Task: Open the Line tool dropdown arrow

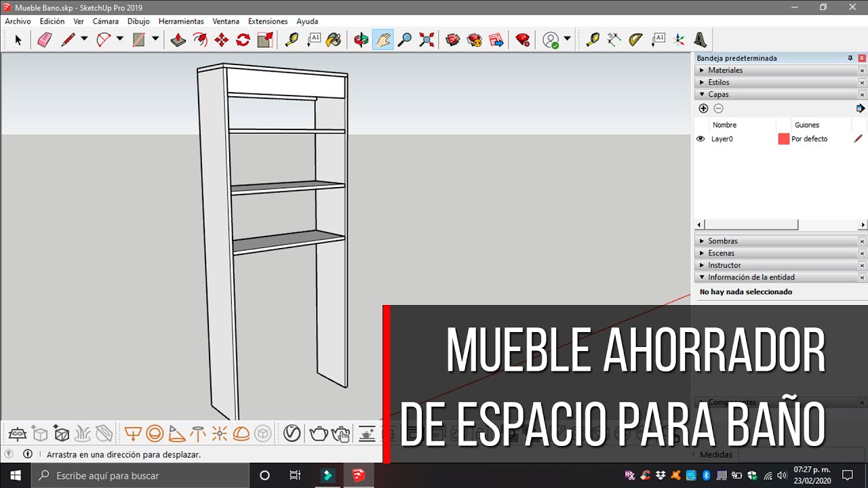Action: 84,39
